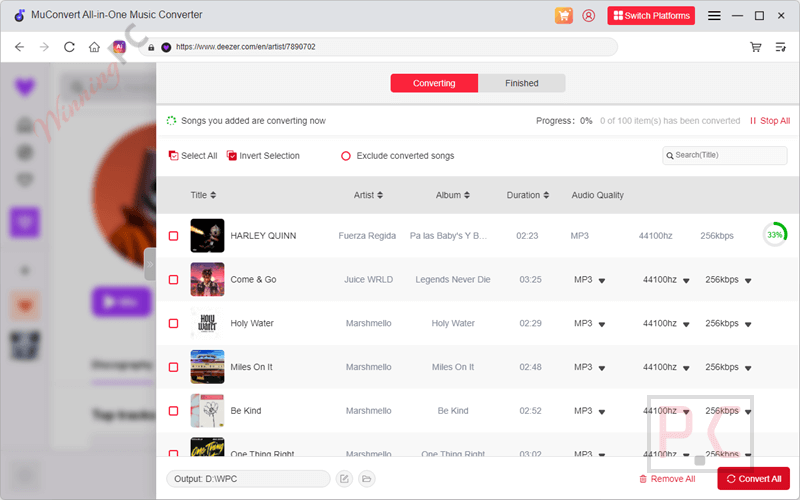Open the output folder in explorer
Viewport: 800px width, 500px height.
pyautogui.click(x=366, y=479)
